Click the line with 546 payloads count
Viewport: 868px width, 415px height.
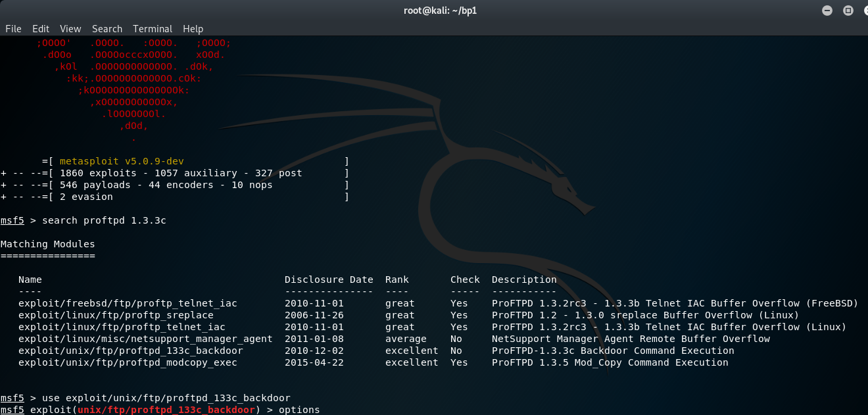175,185
